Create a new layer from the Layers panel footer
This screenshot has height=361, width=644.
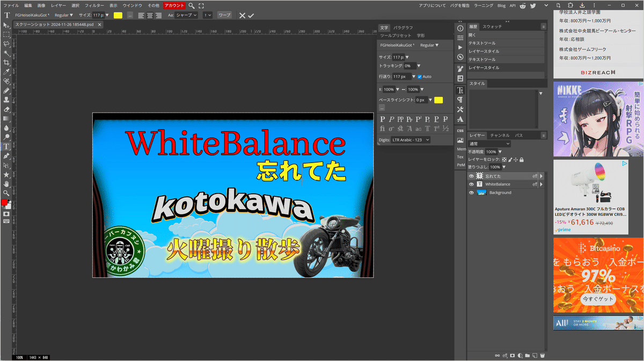pos(535,355)
